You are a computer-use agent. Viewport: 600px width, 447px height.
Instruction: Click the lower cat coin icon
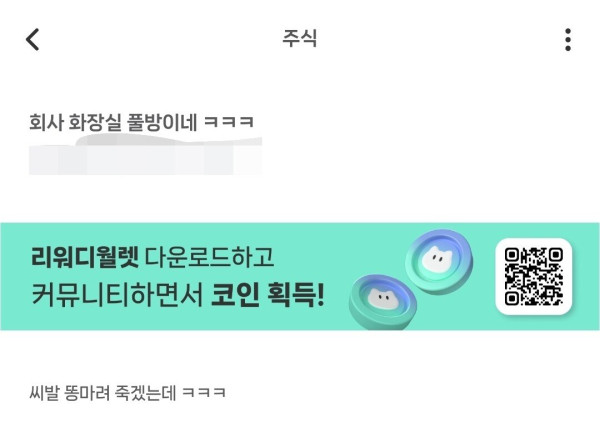(x=383, y=301)
